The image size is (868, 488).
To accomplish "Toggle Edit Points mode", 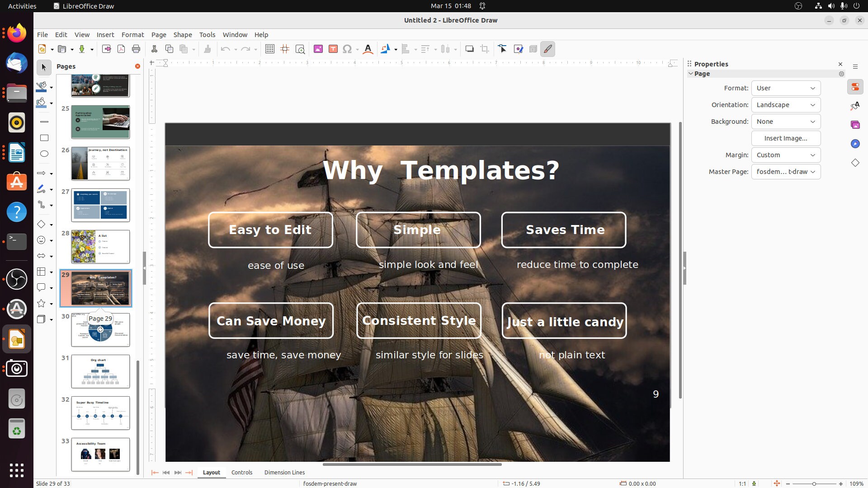I will coord(503,49).
